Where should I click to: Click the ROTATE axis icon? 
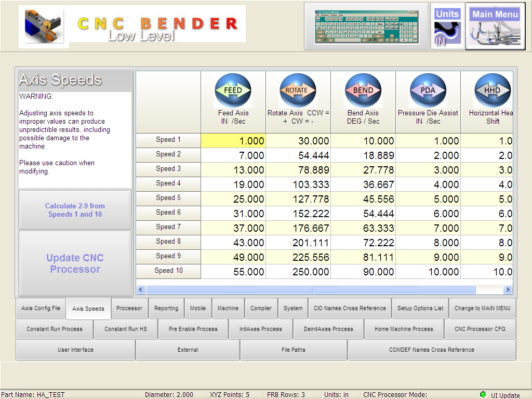pos(298,90)
